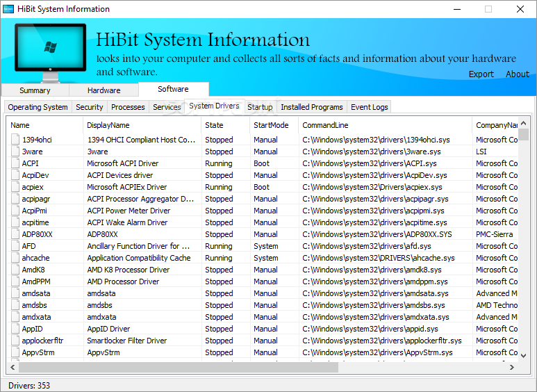This screenshot has height=392, width=537.
Task: Select the 'Microsoft ACPI Driver' display name cell
Action: [122, 163]
